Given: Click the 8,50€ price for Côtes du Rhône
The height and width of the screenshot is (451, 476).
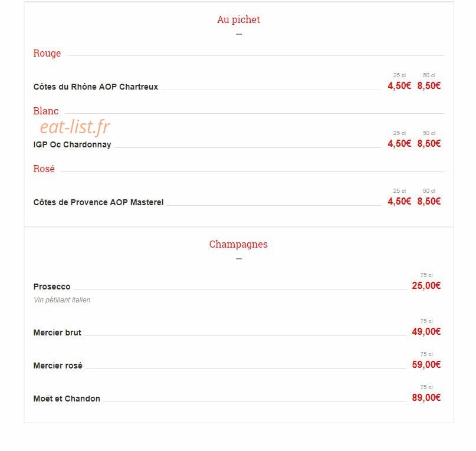Looking at the screenshot, I should (429, 86).
